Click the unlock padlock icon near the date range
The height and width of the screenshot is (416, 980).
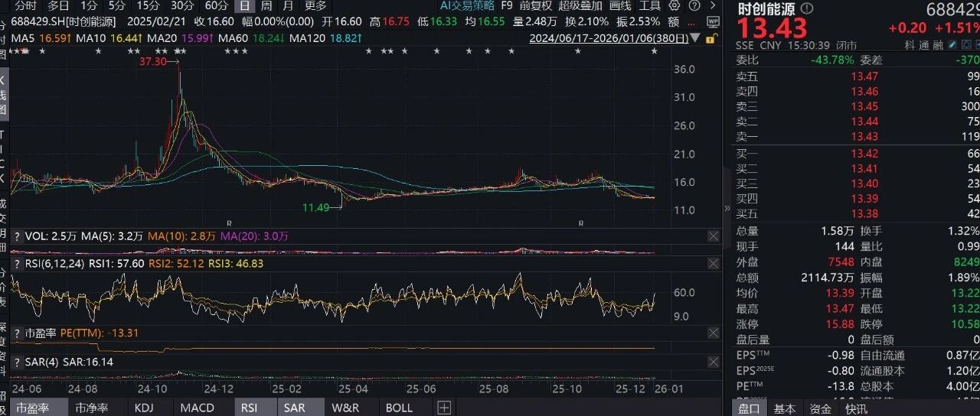click(x=712, y=37)
